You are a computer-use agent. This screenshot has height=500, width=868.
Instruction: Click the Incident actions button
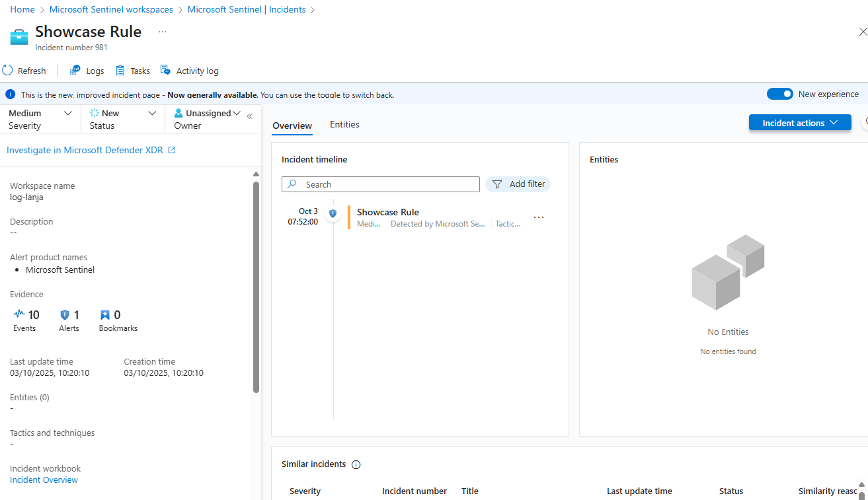[x=799, y=123]
